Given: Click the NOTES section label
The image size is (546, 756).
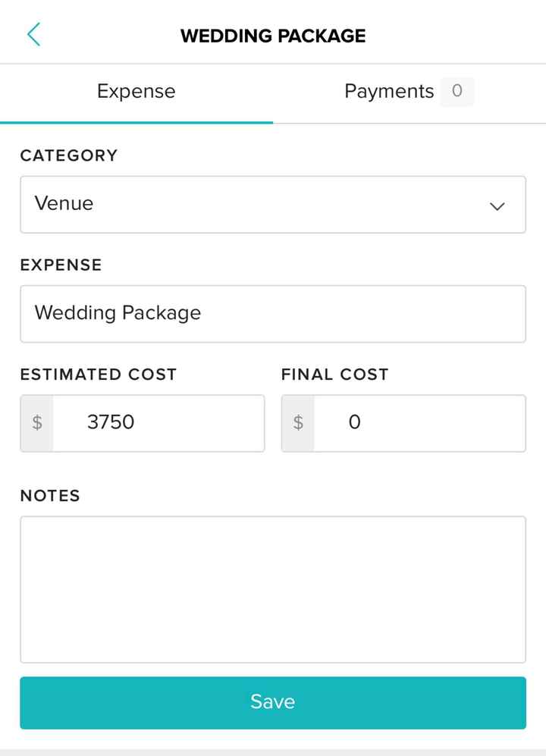Looking at the screenshot, I should 50,496.
